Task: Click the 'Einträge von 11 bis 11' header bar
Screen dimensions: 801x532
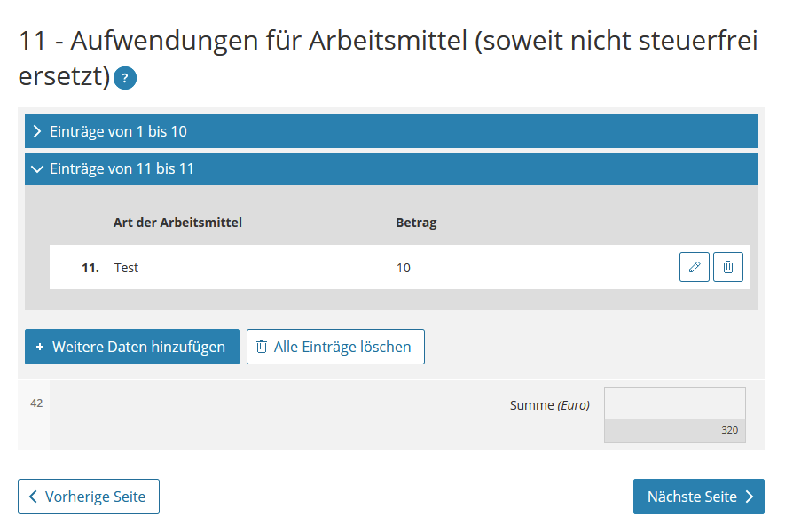Action: coord(390,168)
